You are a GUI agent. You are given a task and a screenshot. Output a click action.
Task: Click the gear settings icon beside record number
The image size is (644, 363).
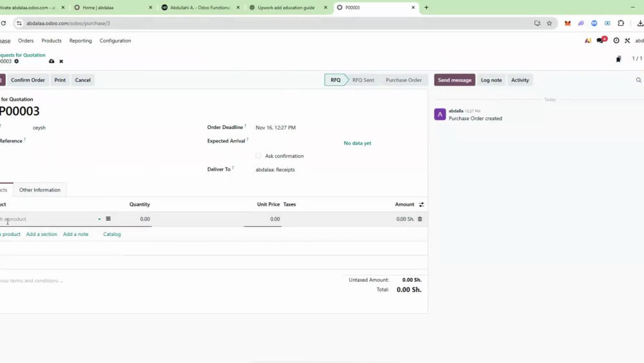[17, 61]
